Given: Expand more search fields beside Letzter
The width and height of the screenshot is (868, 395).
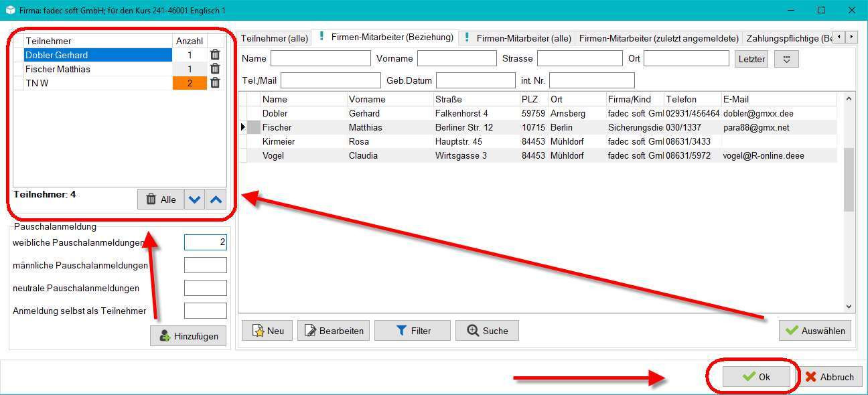Looking at the screenshot, I should pos(787,59).
